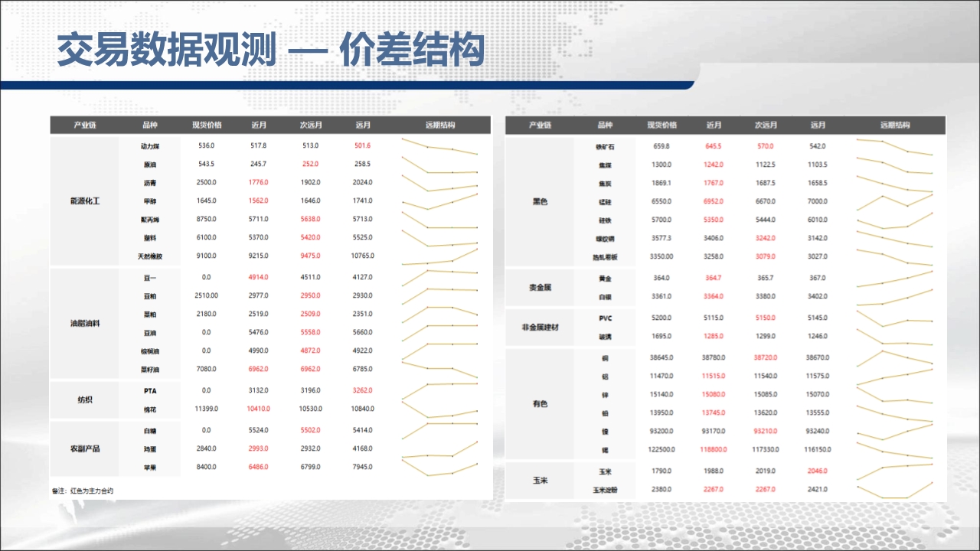Click the slide title 交易数据观测 — 价差结构
Viewport: 980px width, 551px height.
coord(270,51)
